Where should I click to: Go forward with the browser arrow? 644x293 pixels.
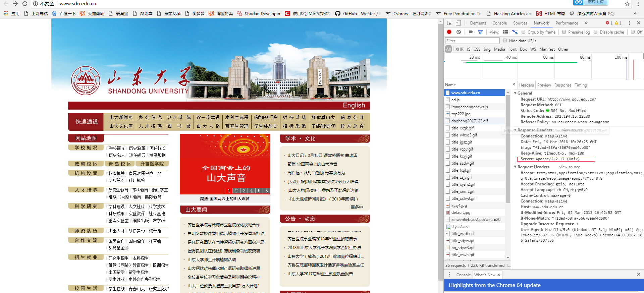click(x=15, y=4)
